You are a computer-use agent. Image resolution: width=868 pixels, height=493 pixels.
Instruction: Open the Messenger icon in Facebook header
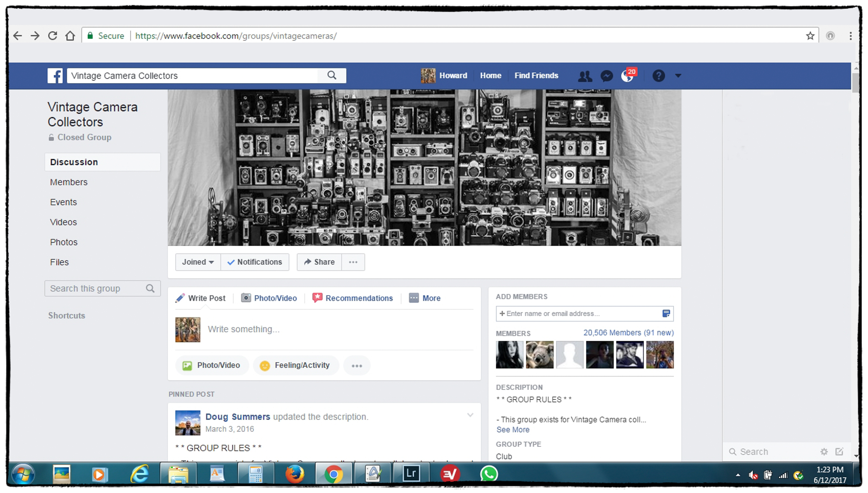[x=606, y=75]
